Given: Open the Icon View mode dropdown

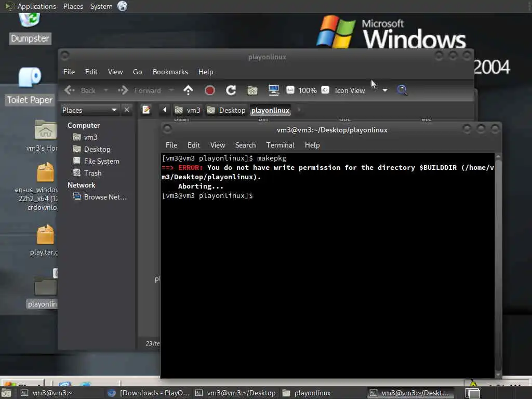Looking at the screenshot, I should [361, 90].
